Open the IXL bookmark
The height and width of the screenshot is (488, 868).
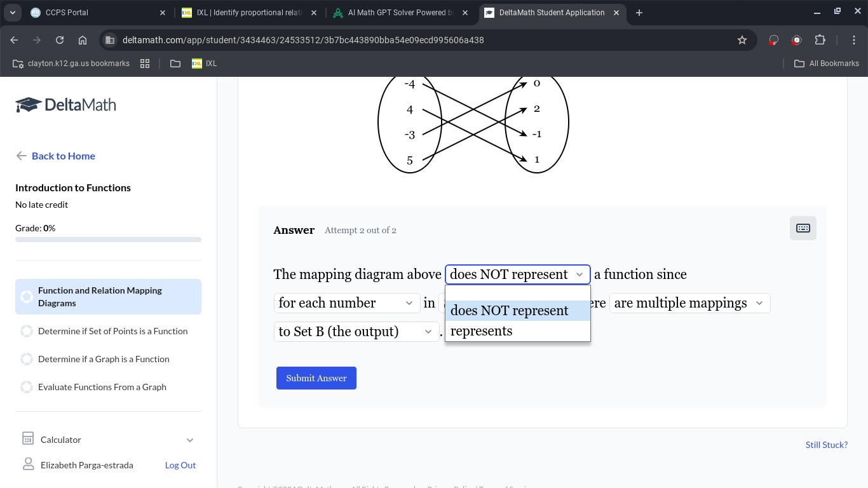point(205,64)
